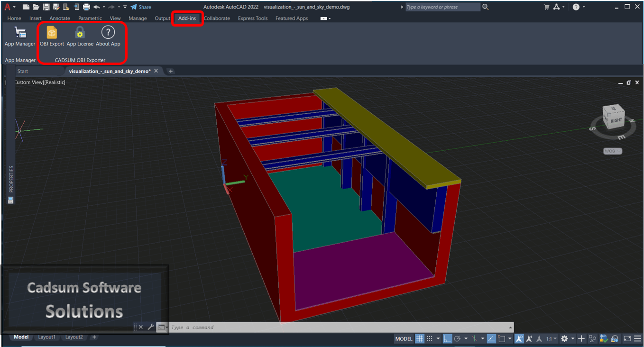Screen dimensions: 644x347
Task: Launch the App Manager
Action: pos(20,37)
